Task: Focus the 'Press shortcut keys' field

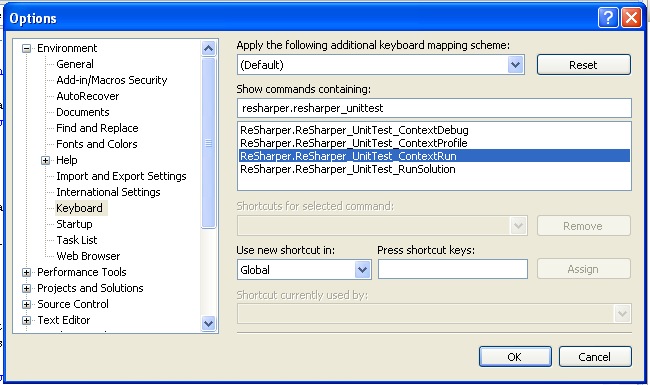Action: coord(453,269)
